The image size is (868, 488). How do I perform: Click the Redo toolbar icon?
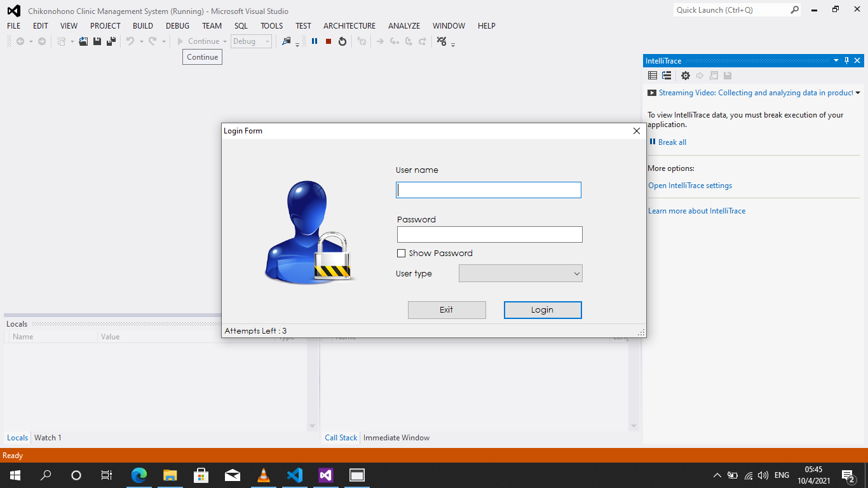click(x=153, y=41)
